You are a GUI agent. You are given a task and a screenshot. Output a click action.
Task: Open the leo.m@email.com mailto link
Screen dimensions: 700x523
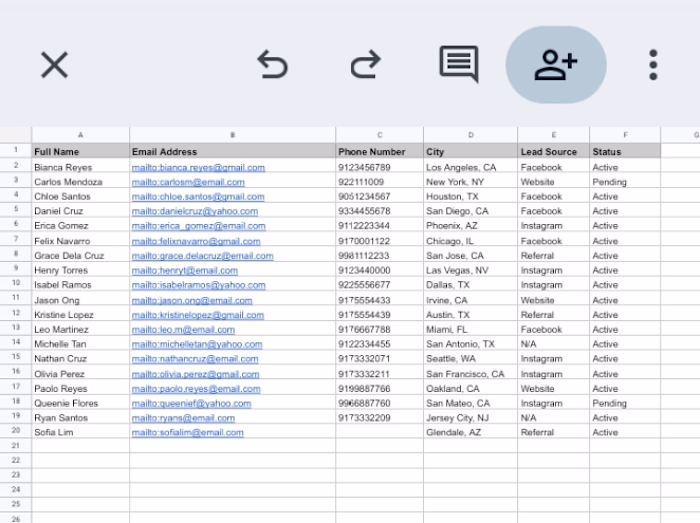183,330
